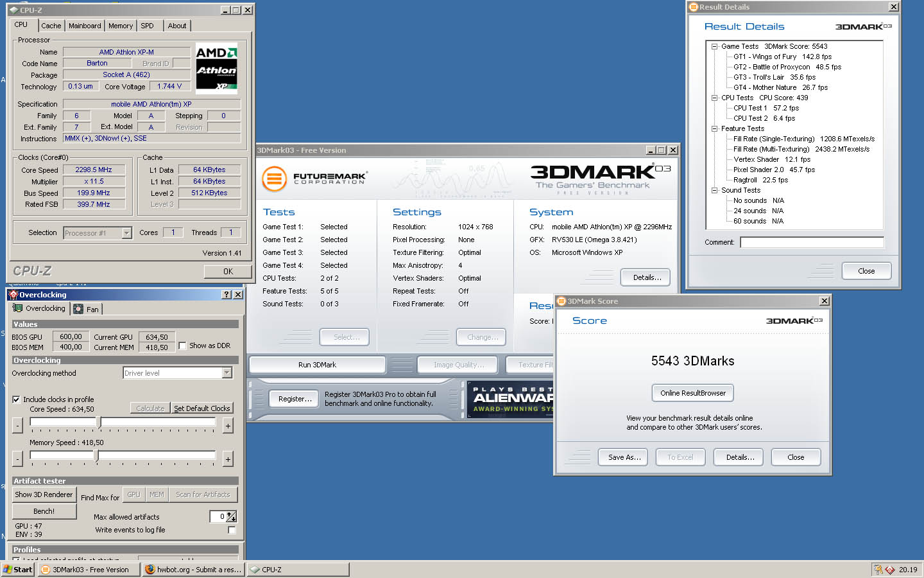Image resolution: width=924 pixels, height=578 pixels.
Task: Open the About tab in CPU-Z
Action: (x=177, y=26)
